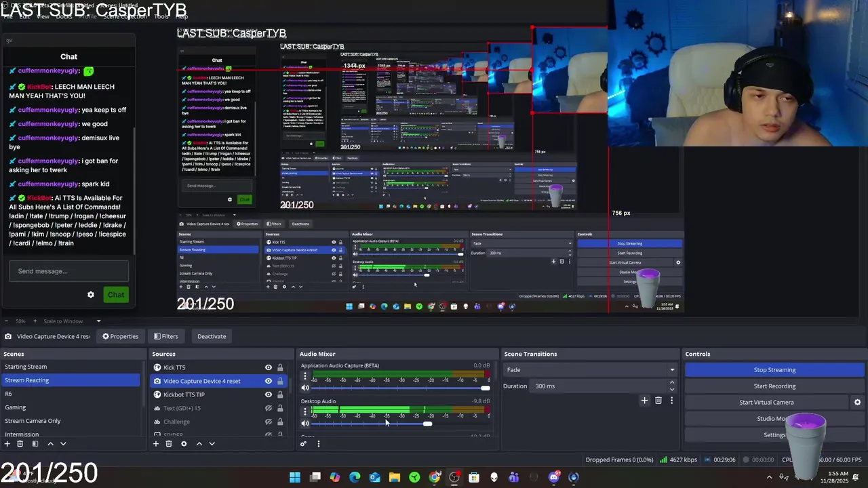Select Kickbot TTS TIP source row

click(x=219, y=394)
